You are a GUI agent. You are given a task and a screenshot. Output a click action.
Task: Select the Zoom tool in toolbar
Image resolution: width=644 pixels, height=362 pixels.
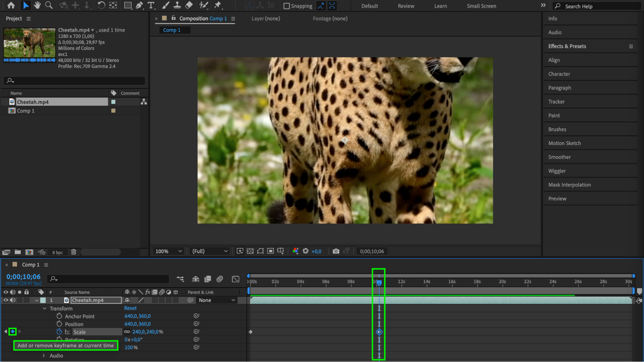49,5
